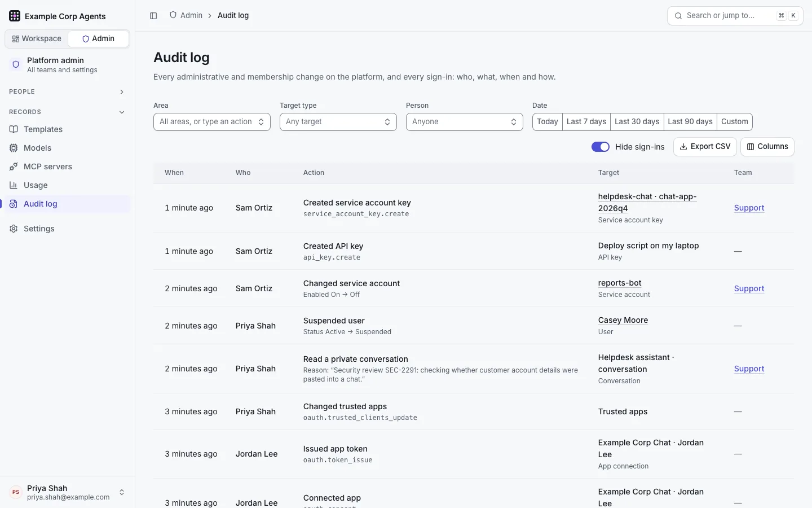Open the Casey Moore user link

623,320
